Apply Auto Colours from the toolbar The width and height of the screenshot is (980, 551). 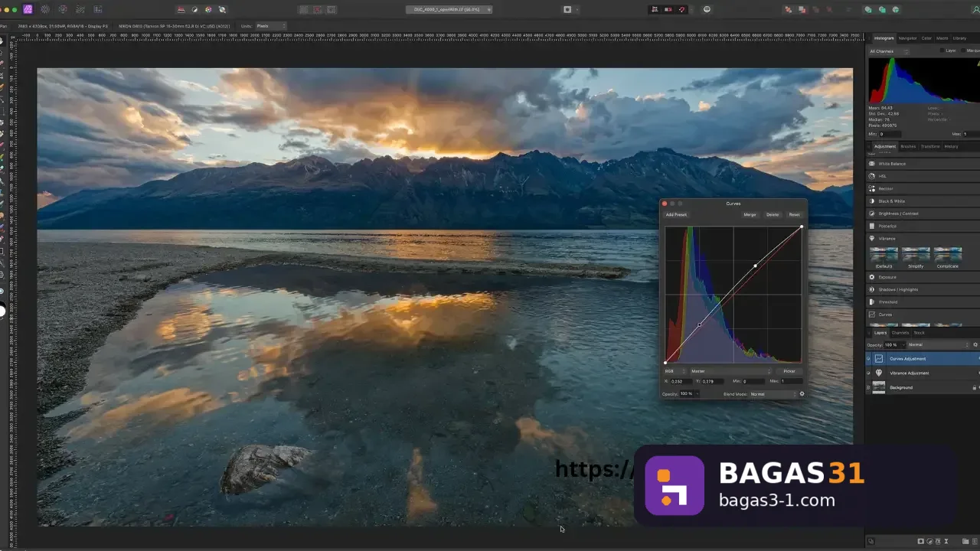[x=208, y=9]
